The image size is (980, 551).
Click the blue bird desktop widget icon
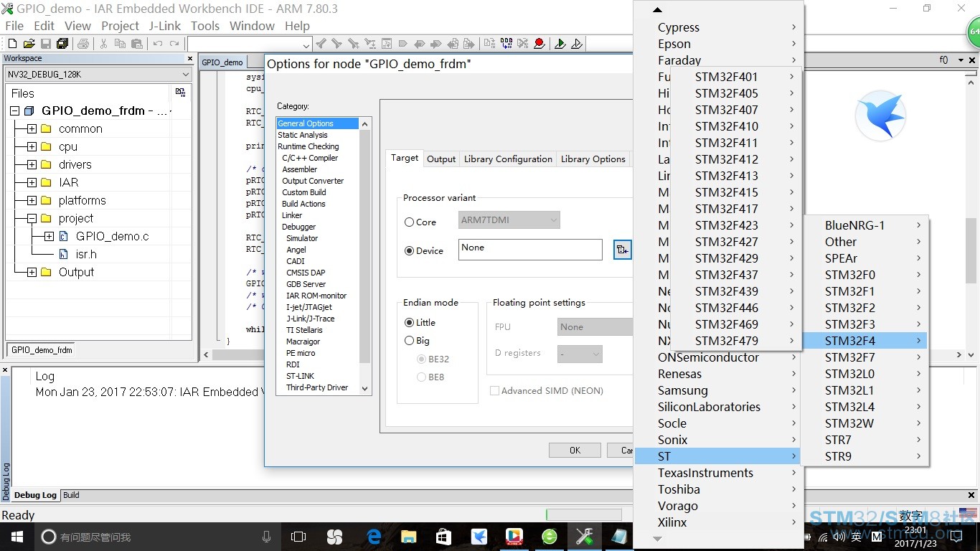pos(880,116)
